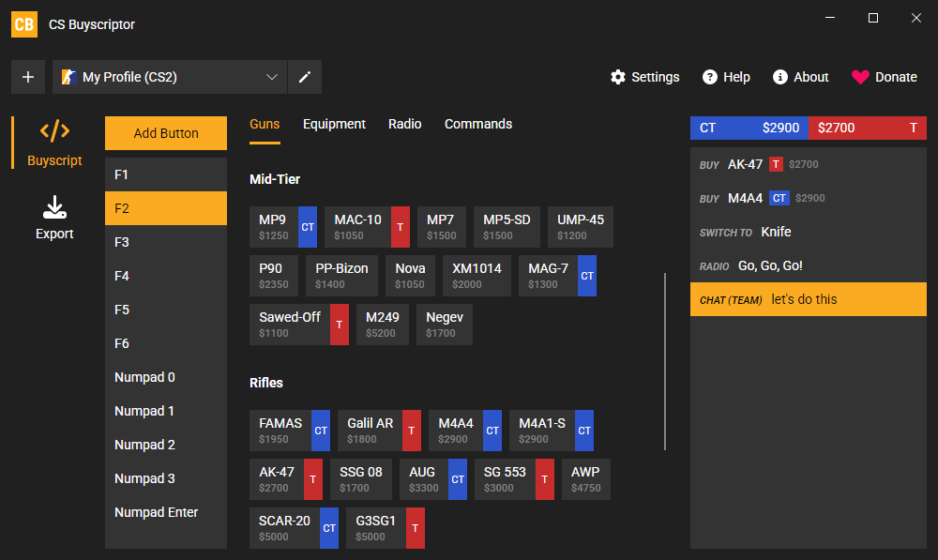Screen dimensions: 938x560
Task: Switch to the Equipment tab
Action: pyautogui.click(x=334, y=125)
